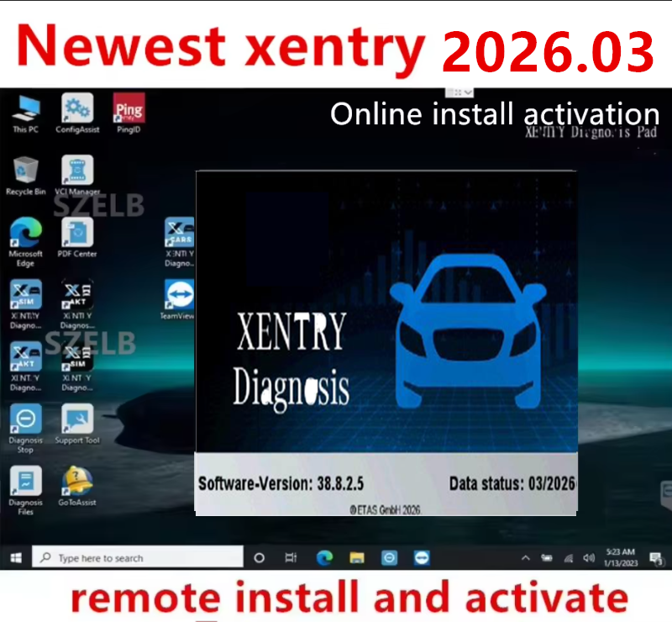Open Cortana circle on the taskbar

tap(259, 558)
